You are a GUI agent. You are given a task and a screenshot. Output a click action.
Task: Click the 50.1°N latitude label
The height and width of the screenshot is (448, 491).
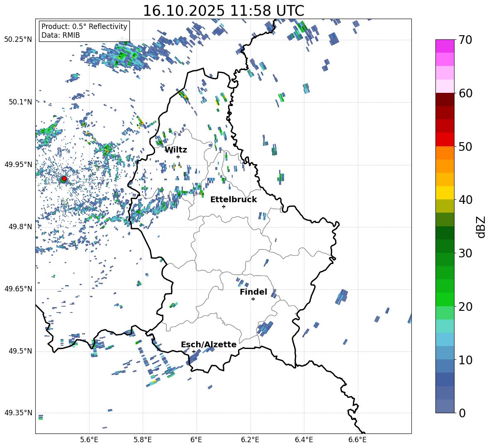(20, 102)
